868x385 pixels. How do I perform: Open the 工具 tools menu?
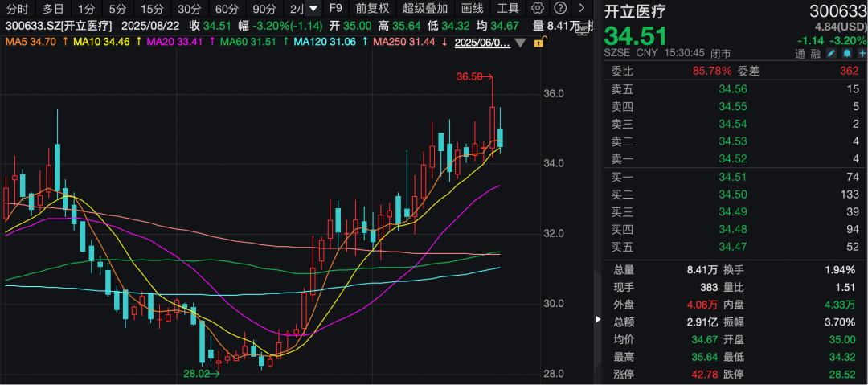(508, 9)
